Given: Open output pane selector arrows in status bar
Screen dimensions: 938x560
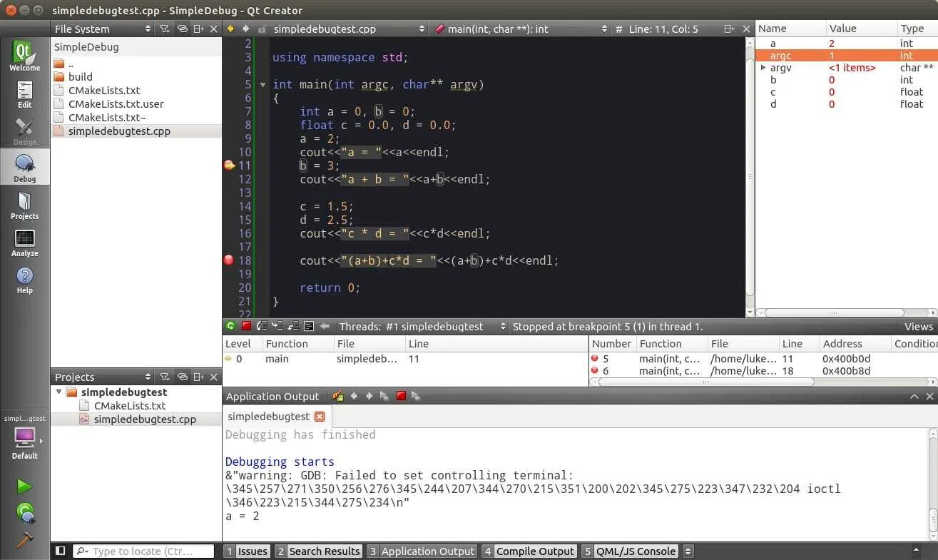Looking at the screenshot, I should point(688,551).
